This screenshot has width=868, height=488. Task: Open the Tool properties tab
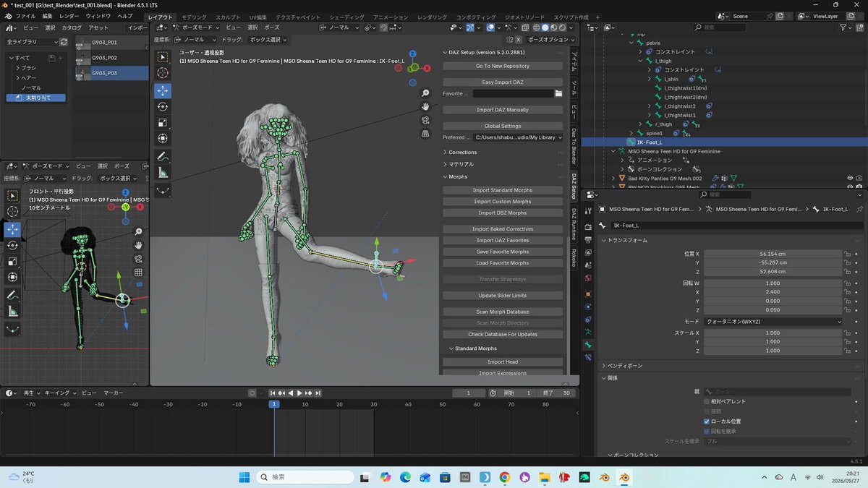[x=588, y=210]
